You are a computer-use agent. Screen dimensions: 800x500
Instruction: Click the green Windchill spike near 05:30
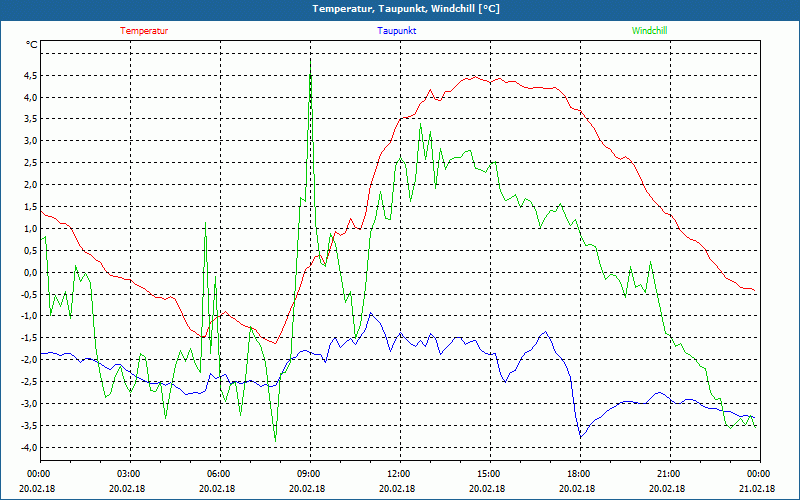pyautogui.click(x=205, y=223)
